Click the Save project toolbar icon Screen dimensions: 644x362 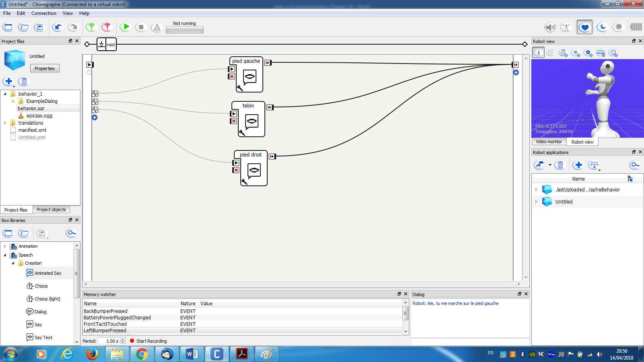click(x=39, y=27)
